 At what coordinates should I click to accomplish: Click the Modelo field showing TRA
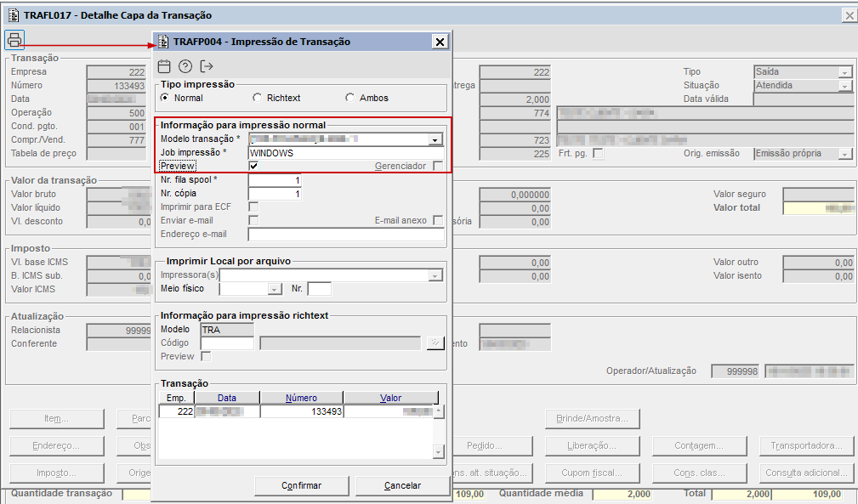click(x=228, y=330)
